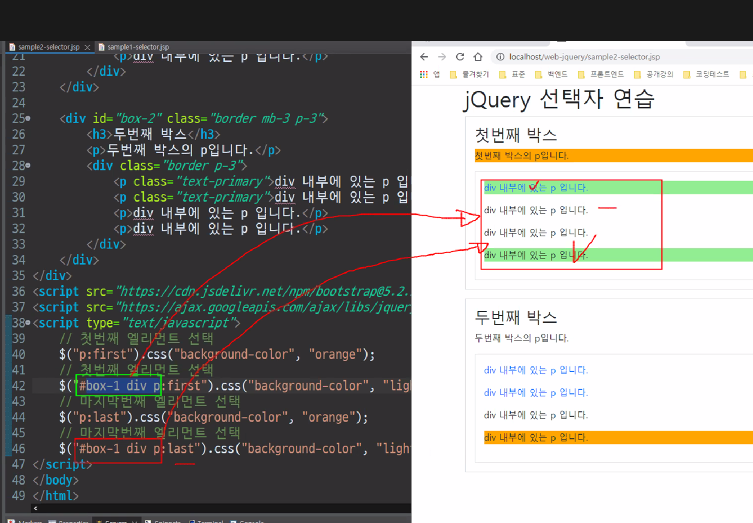Click the last green-highlighted paragraph in 첫번째 박스
Viewport: 753px width, 523px height.
(x=619, y=255)
